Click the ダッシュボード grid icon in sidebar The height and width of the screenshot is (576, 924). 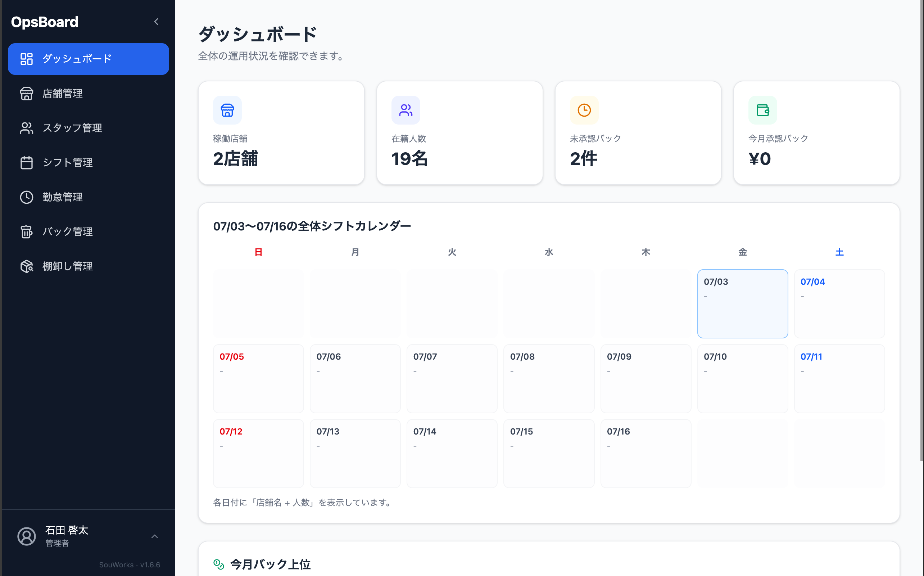point(26,59)
